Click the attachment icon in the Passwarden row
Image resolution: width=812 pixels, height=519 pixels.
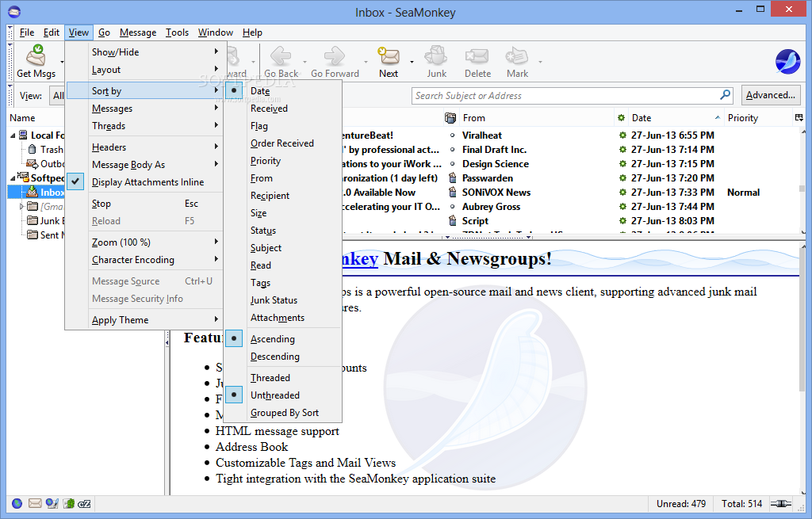[453, 178]
